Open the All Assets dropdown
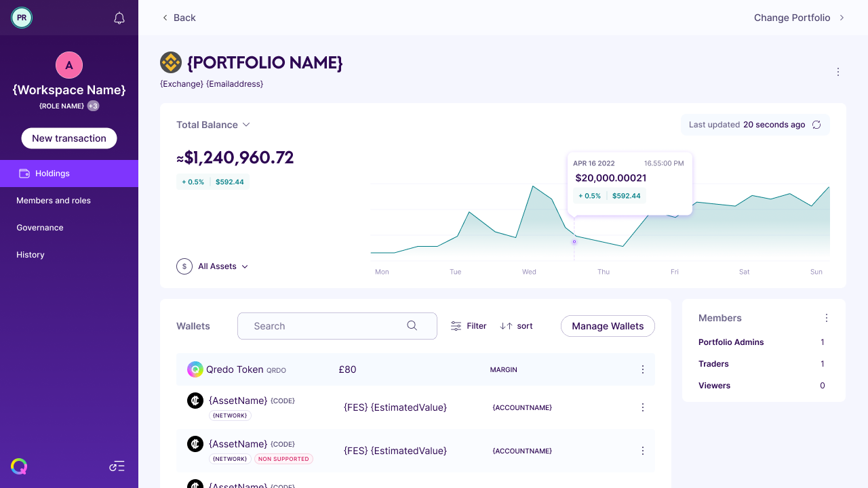Viewport: 868px width, 488px height. 213,266
